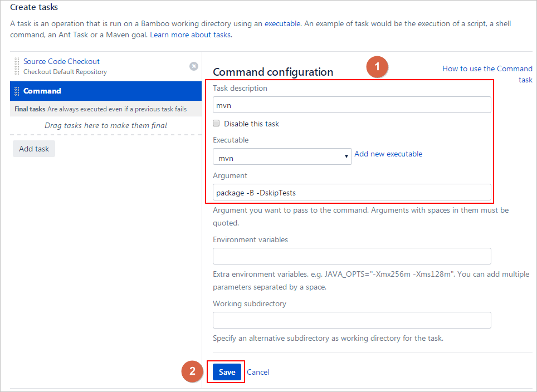The width and height of the screenshot is (537, 392).
Task: Focus the Argument input field
Action: [352, 193]
